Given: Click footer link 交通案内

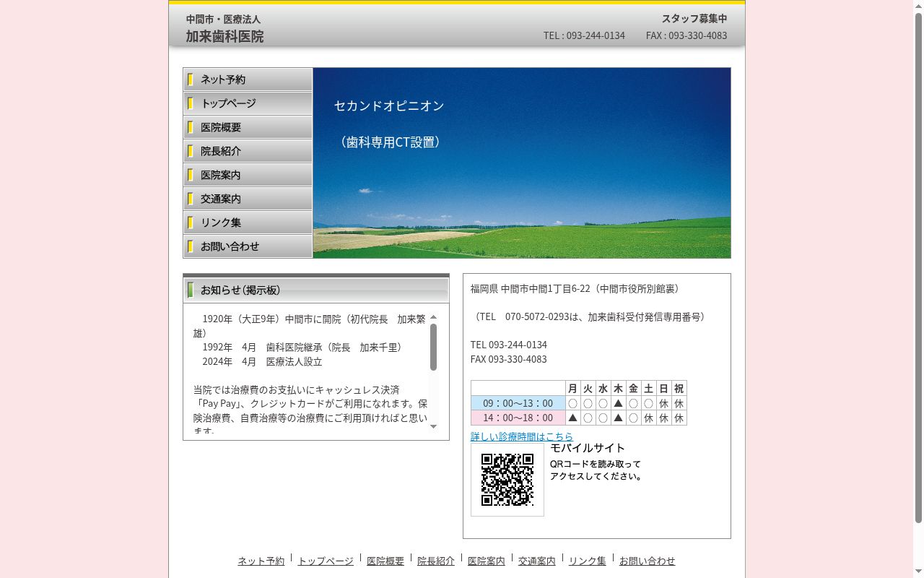Looking at the screenshot, I should click(537, 561).
